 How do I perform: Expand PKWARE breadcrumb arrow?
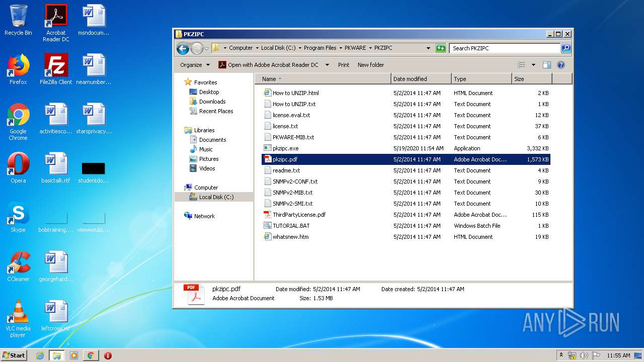pyautogui.click(x=370, y=48)
